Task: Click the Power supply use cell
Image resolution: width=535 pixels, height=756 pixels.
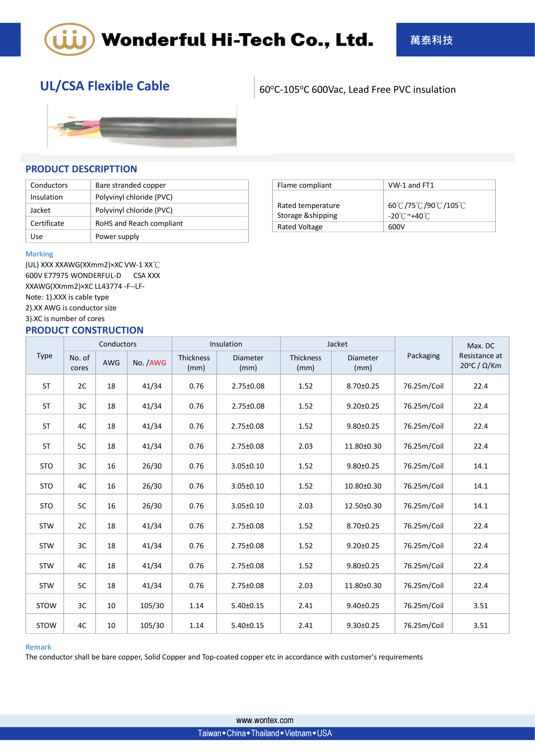Action: click(117, 237)
